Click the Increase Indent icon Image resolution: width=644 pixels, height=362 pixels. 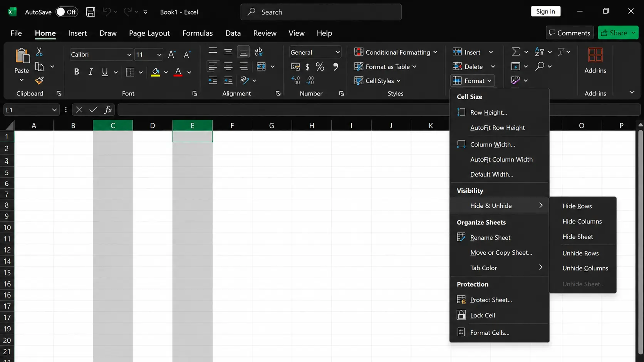(x=228, y=80)
